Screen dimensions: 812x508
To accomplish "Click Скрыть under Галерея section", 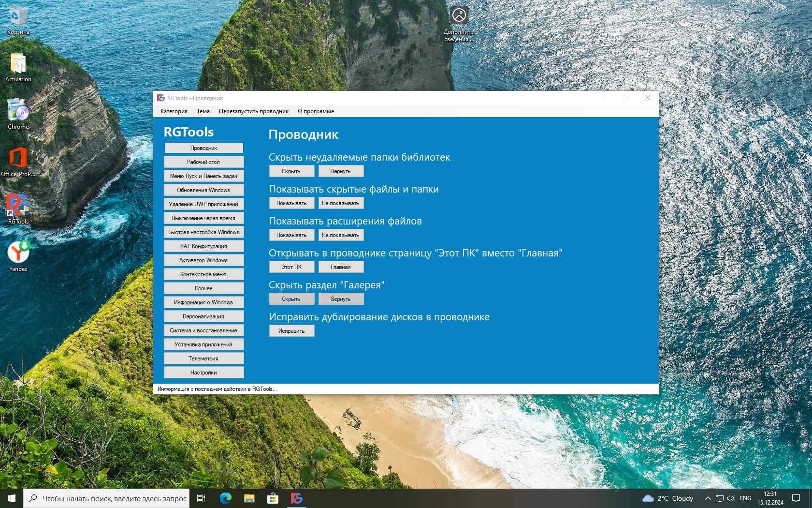I will point(291,299).
